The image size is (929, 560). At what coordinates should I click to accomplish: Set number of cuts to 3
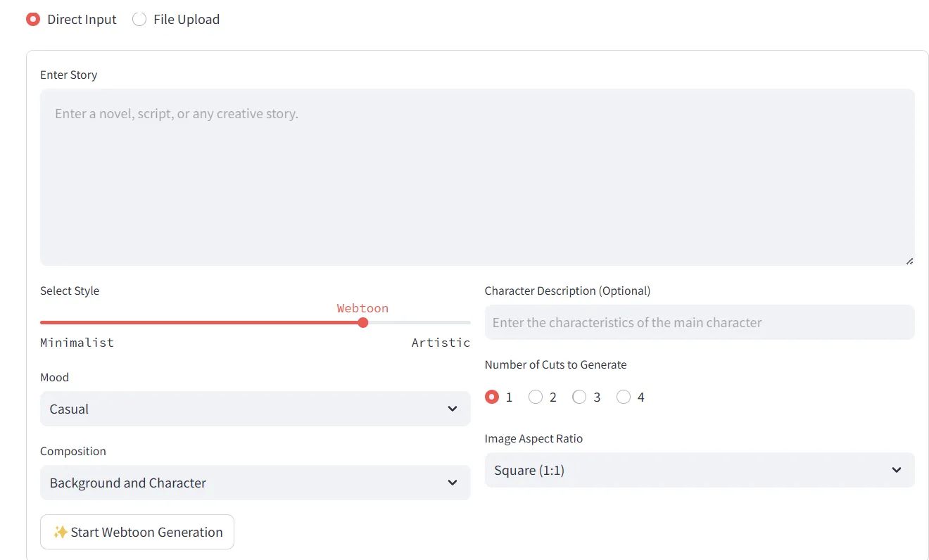579,397
